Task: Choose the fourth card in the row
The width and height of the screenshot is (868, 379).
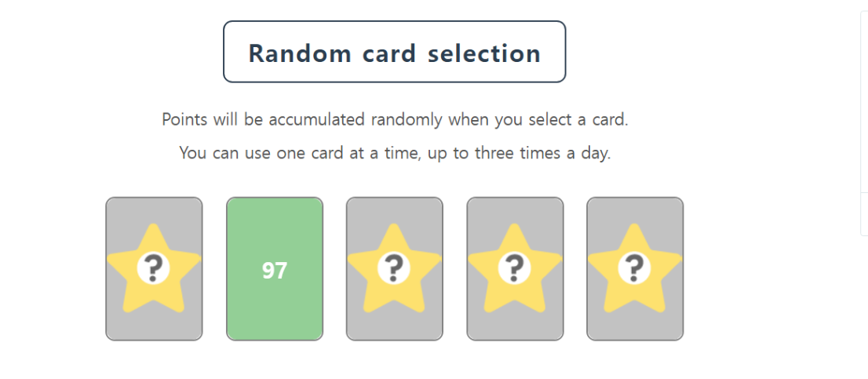Action: coord(516,269)
